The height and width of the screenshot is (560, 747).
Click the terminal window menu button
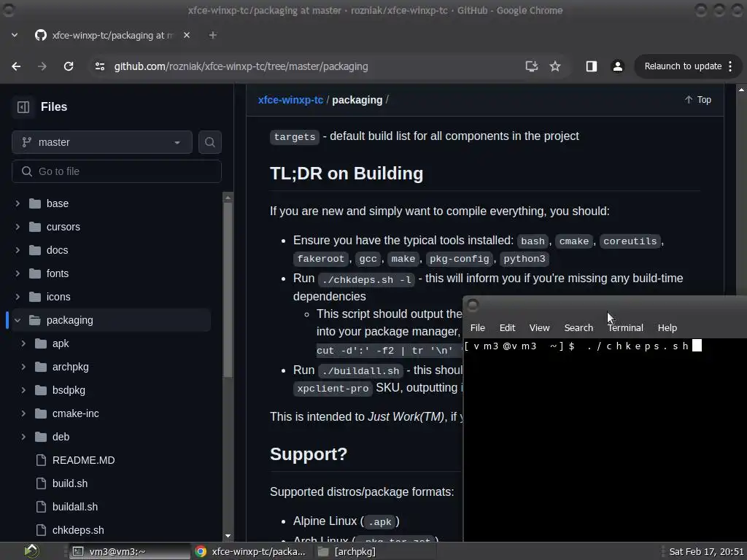point(473,306)
